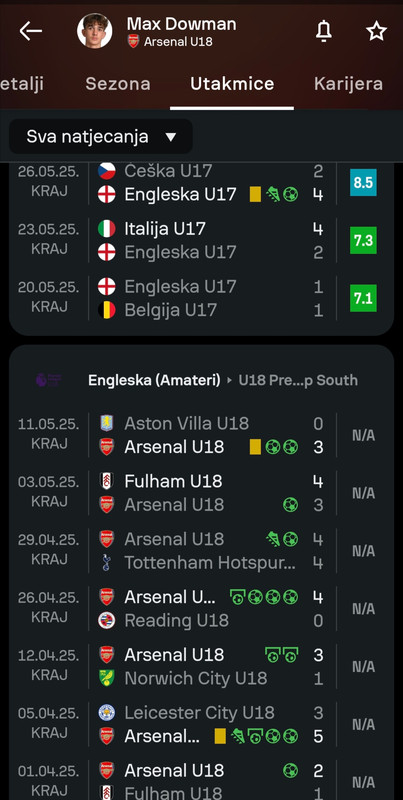Open Max Dowman's profile photo
Screen dimensions: 403x800
[x=94, y=31]
